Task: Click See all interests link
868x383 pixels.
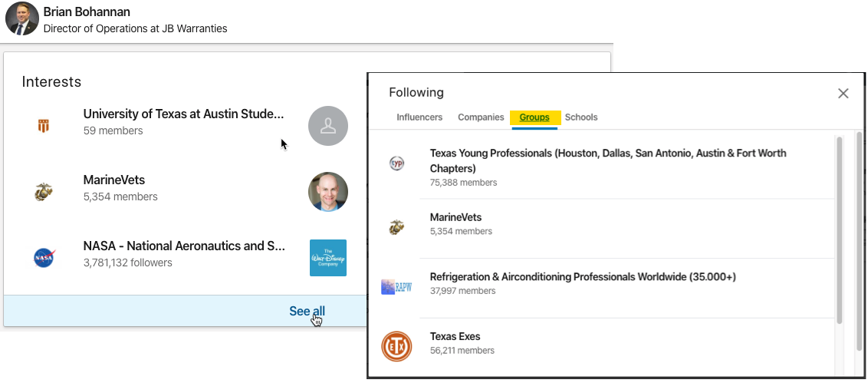Action: coord(307,312)
